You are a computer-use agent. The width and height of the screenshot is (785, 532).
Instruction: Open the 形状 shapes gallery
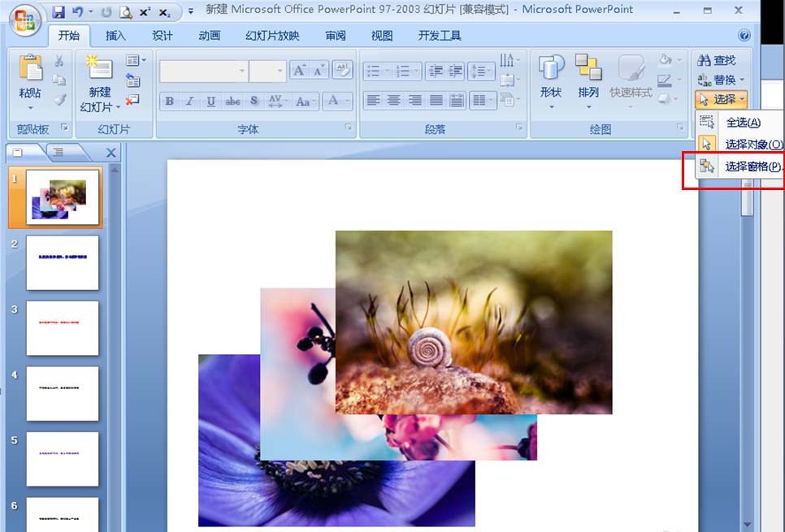point(551,80)
